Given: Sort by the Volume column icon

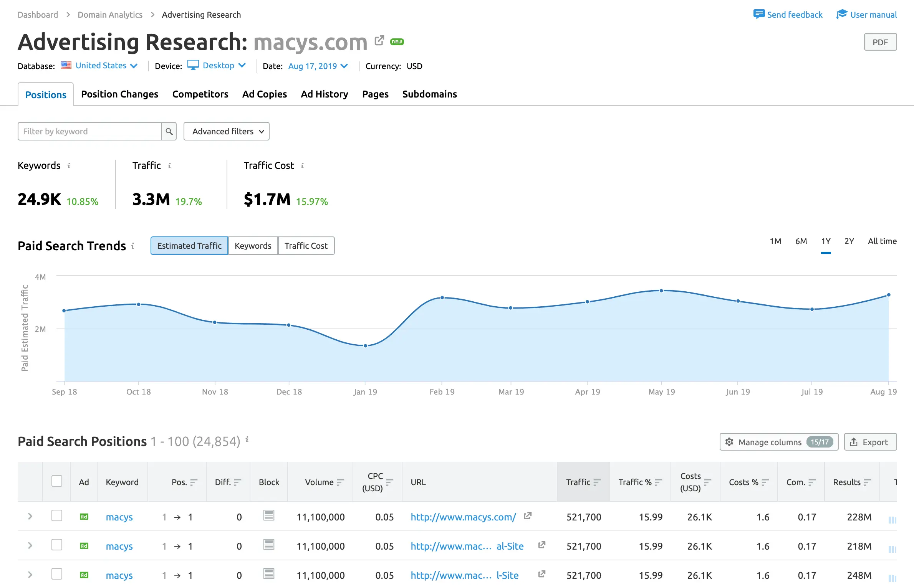Looking at the screenshot, I should coord(341,482).
